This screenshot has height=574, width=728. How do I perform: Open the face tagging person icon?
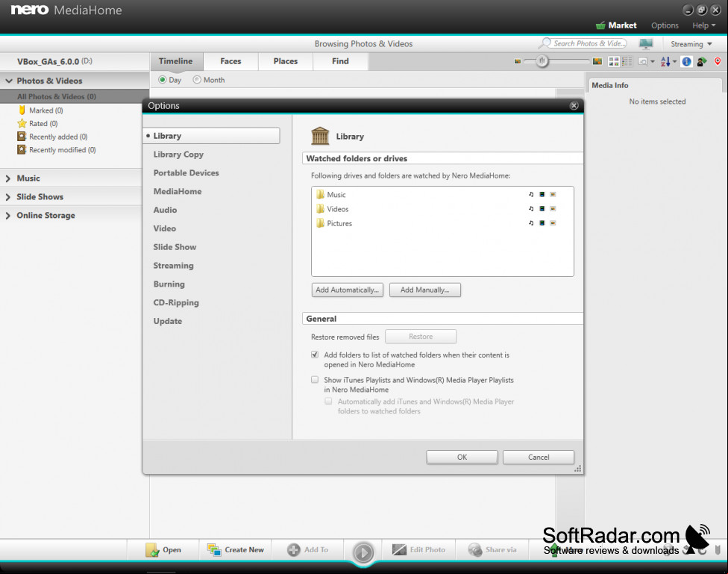click(702, 61)
